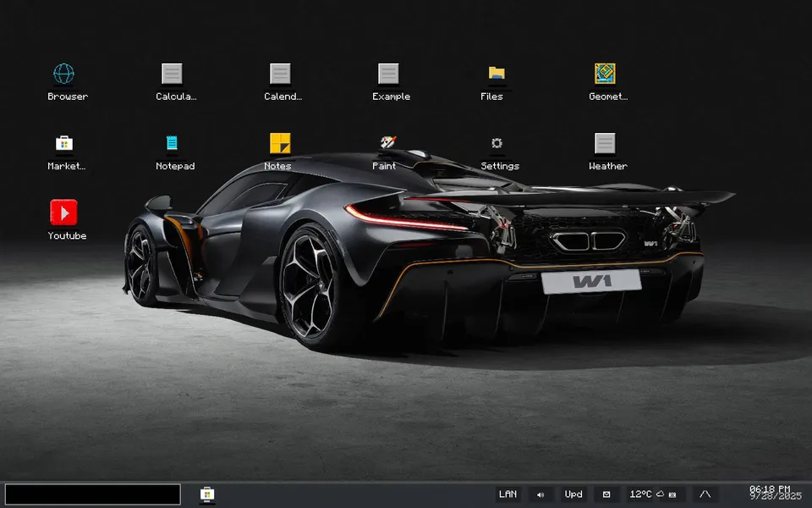
Task: Launch the Geometry app icon
Action: [605, 74]
